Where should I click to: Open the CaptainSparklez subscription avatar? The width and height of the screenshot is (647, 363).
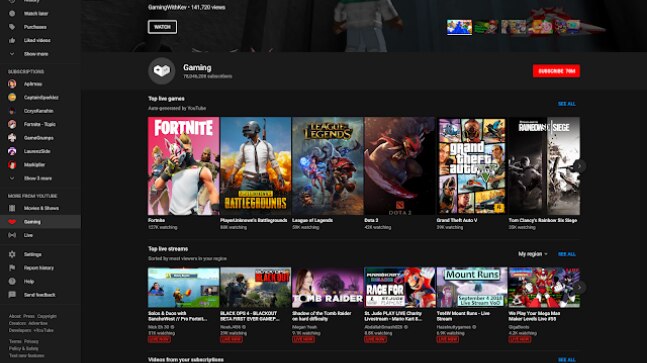pos(12,97)
